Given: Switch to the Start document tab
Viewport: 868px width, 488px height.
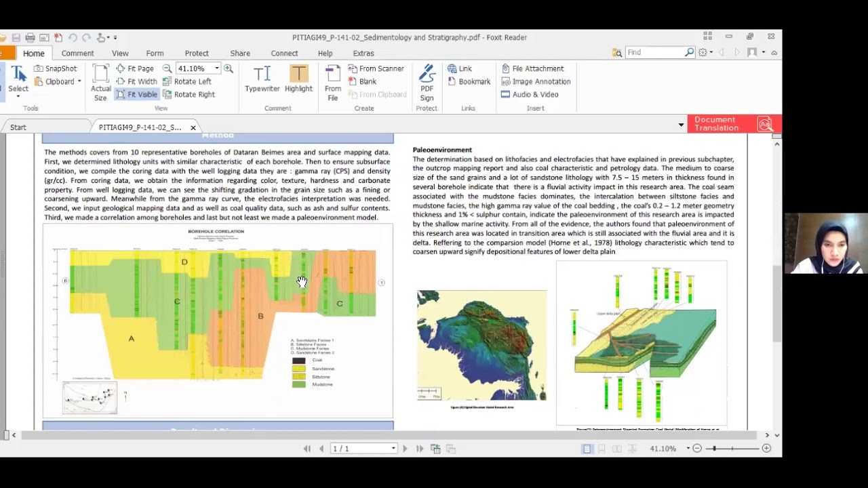Looking at the screenshot, I should pyautogui.click(x=18, y=127).
